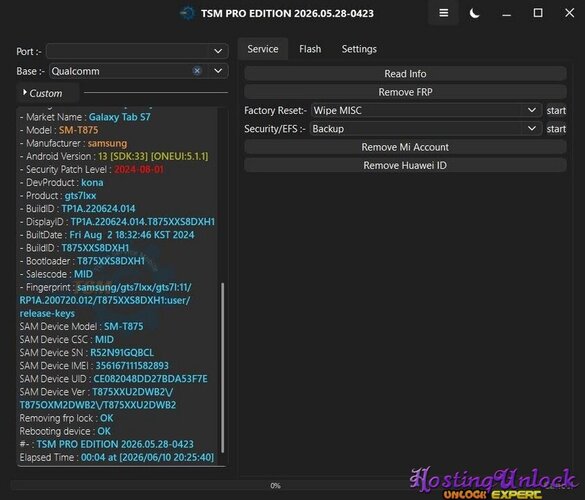Select BuiltDate Fri Aug 2 value

coord(132,235)
